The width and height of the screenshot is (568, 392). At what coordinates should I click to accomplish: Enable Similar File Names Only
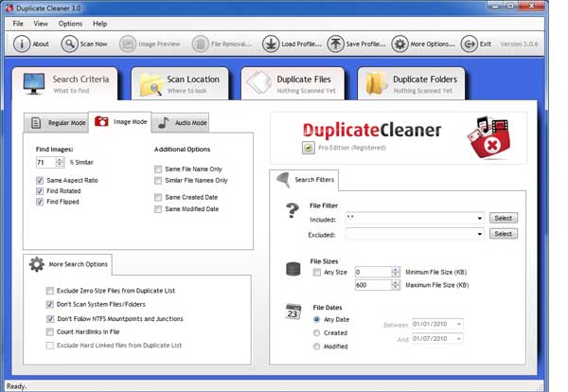pyautogui.click(x=158, y=181)
